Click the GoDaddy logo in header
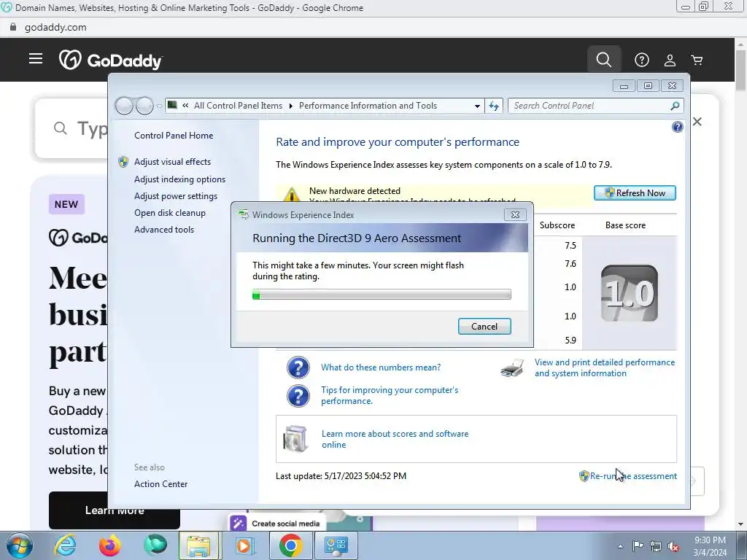This screenshot has height=560, width=747. 111,61
